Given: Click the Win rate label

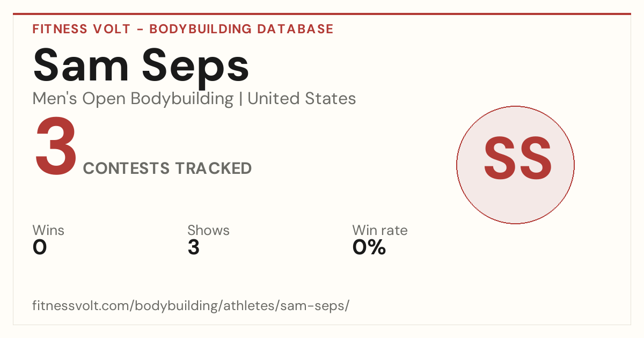Looking at the screenshot, I should point(379,230).
